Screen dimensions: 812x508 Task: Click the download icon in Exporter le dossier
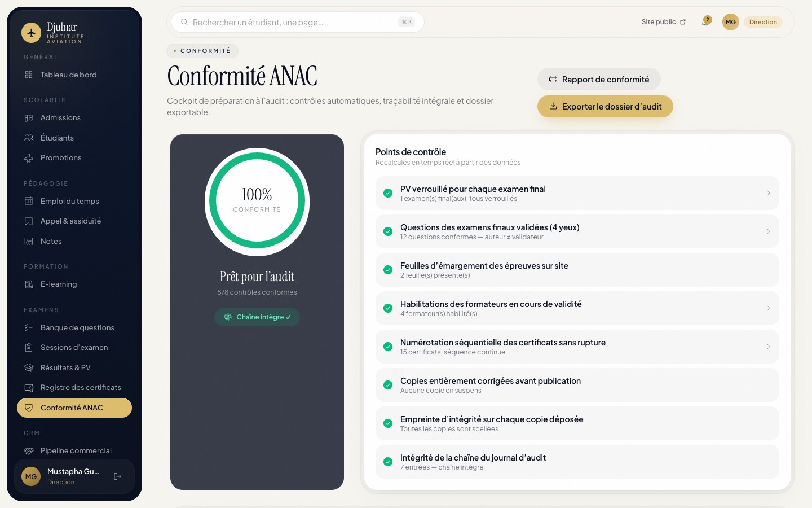point(553,106)
